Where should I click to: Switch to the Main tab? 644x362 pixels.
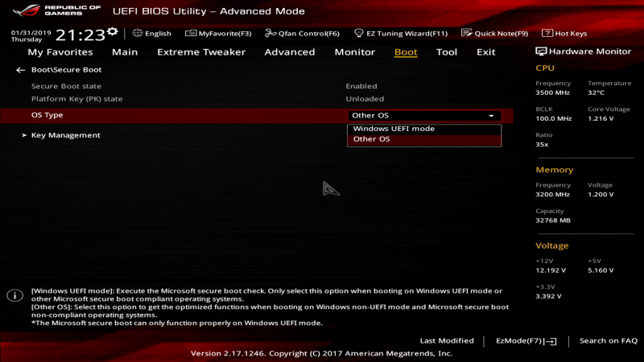(125, 52)
